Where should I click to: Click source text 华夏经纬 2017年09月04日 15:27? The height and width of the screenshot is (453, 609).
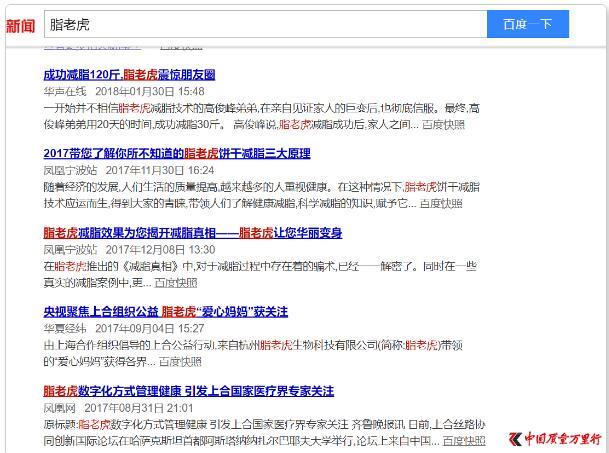tap(124, 328)
